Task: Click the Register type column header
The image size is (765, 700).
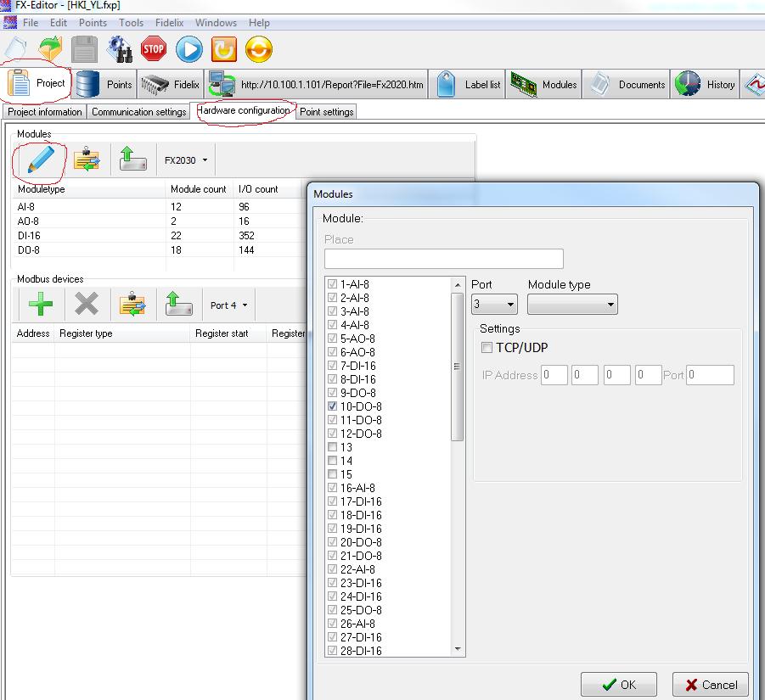Action: pyautogui.click(x=122, y=333)
